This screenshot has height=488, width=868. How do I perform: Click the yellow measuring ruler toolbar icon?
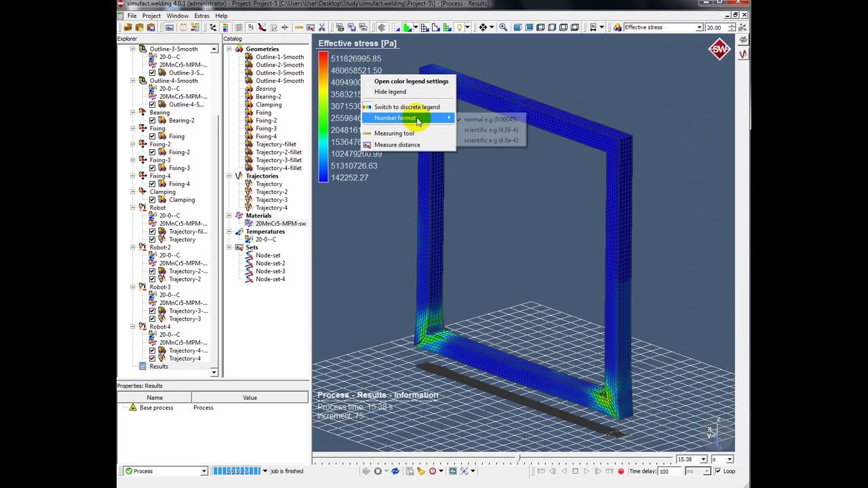[299, 27]
